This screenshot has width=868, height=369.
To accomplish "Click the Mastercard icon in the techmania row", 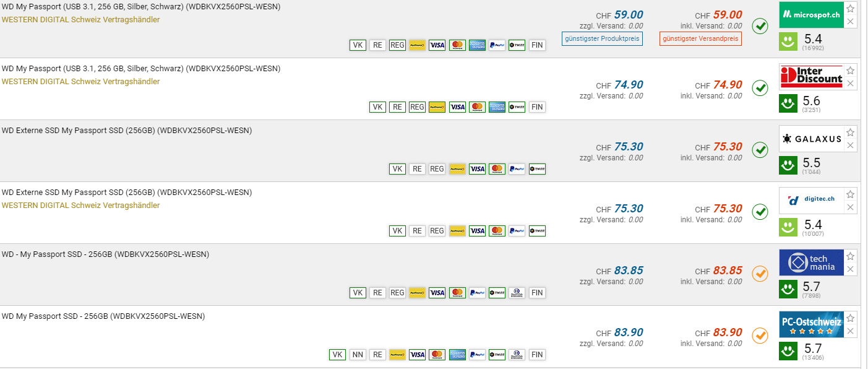I will point(457,293).
